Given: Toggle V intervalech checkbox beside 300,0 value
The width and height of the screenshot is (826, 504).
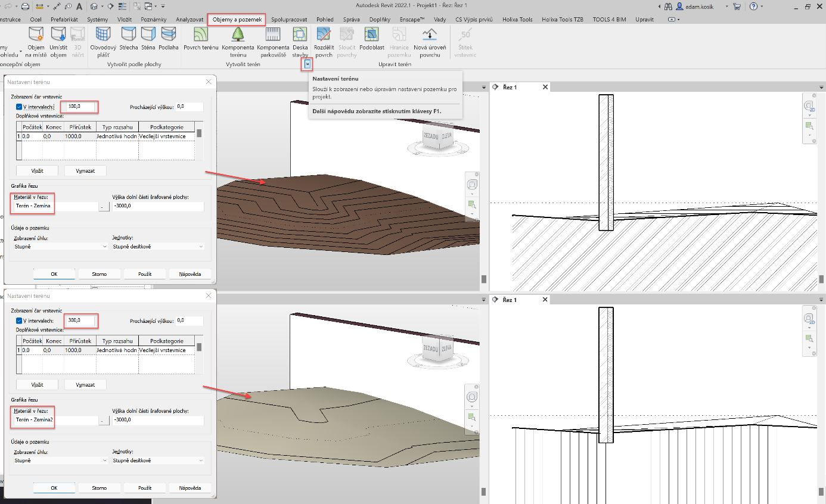Looking at the screenshot, I should tap(19, 321).
